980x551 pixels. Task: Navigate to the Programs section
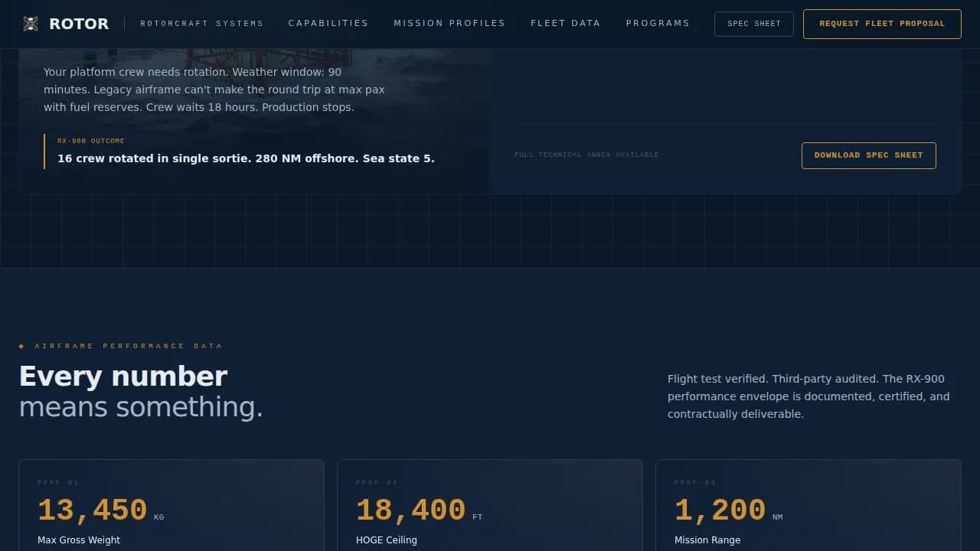(x=658, y=23)
